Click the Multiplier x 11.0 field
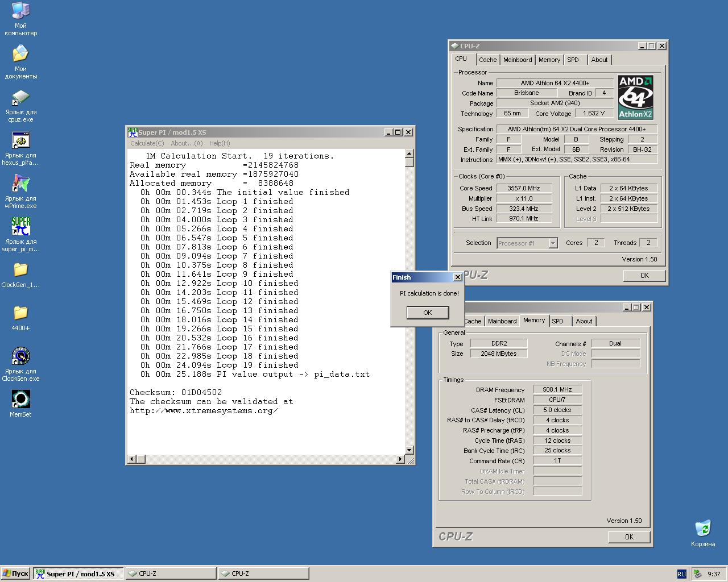 (524, 198)
